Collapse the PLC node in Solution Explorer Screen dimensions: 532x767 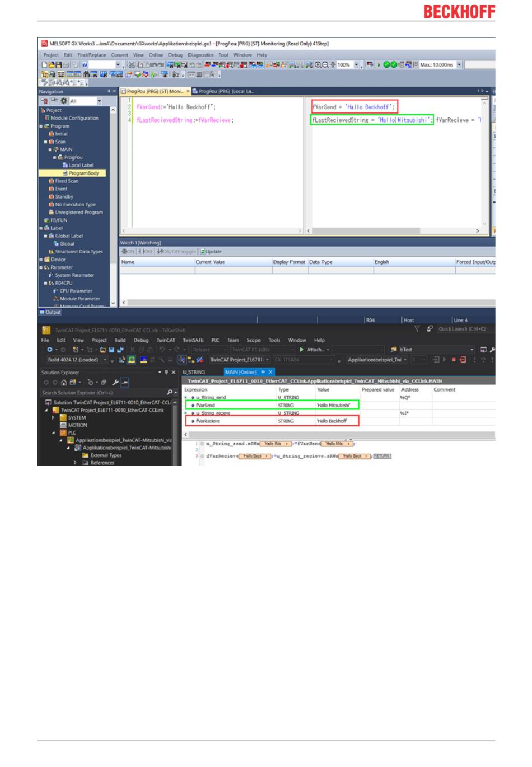pyautogui.click(x=54, y=433)
